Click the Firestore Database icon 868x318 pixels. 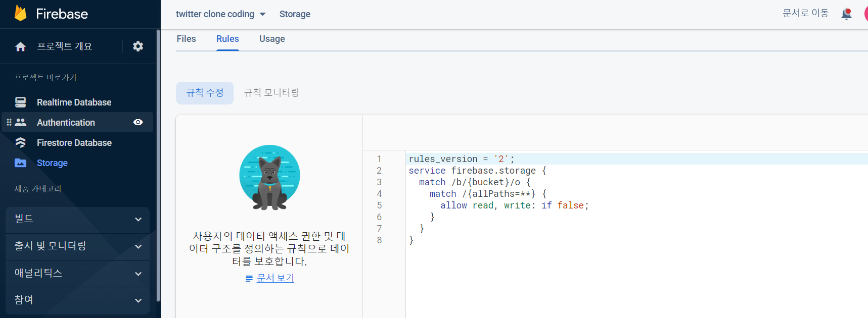pyautogui.click(x=20, y=143)
